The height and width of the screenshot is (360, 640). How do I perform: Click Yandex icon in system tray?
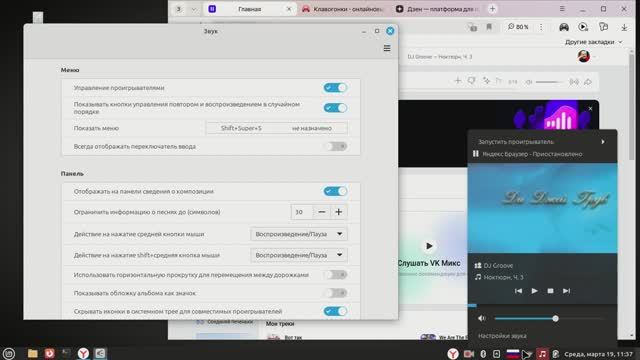click(x=453, y=354)
